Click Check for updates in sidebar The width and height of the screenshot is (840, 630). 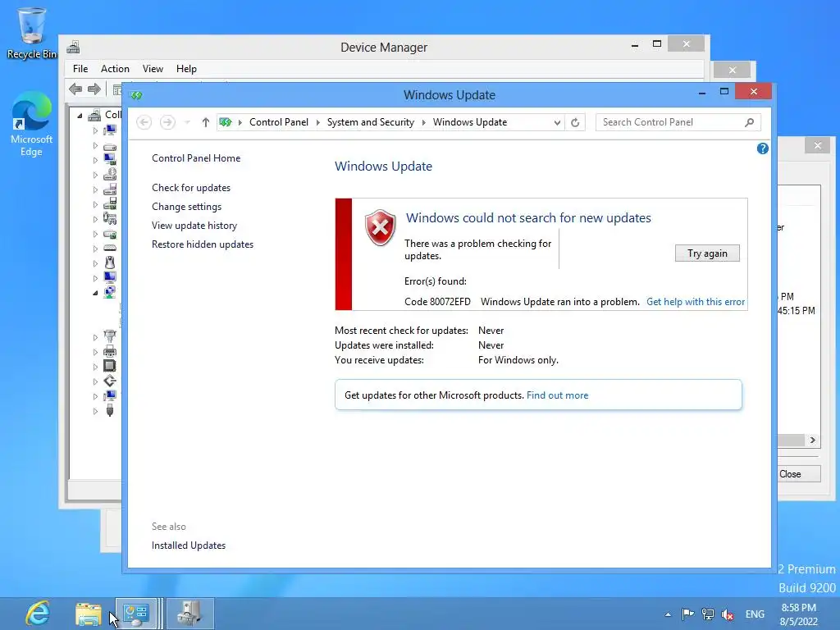[191, 188]
